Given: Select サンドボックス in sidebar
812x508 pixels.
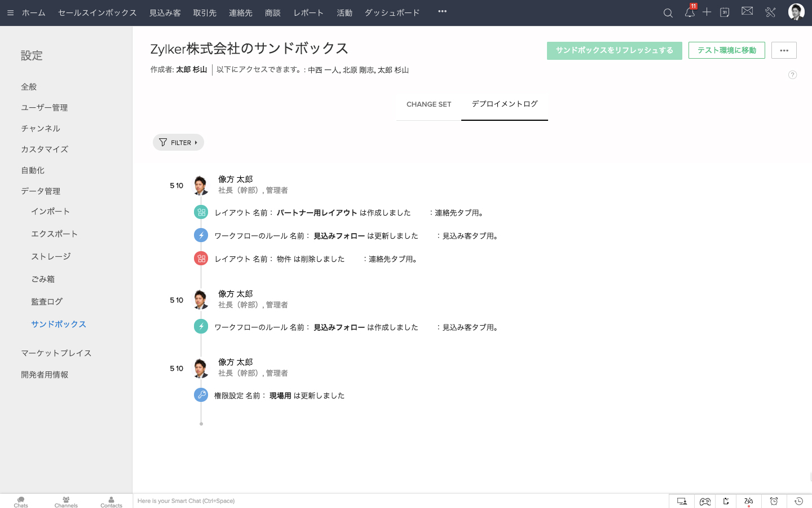Looking at the screenshot, I should point(59,324).
